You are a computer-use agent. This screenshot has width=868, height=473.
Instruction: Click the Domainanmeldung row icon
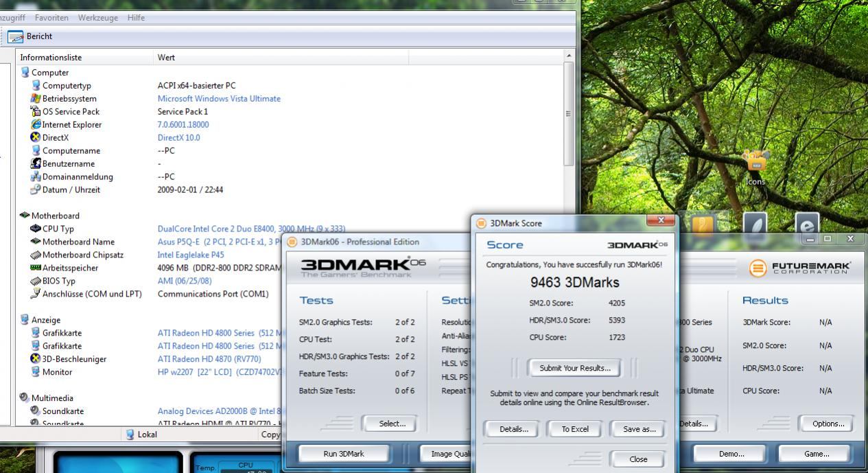(x=36, y=176)
